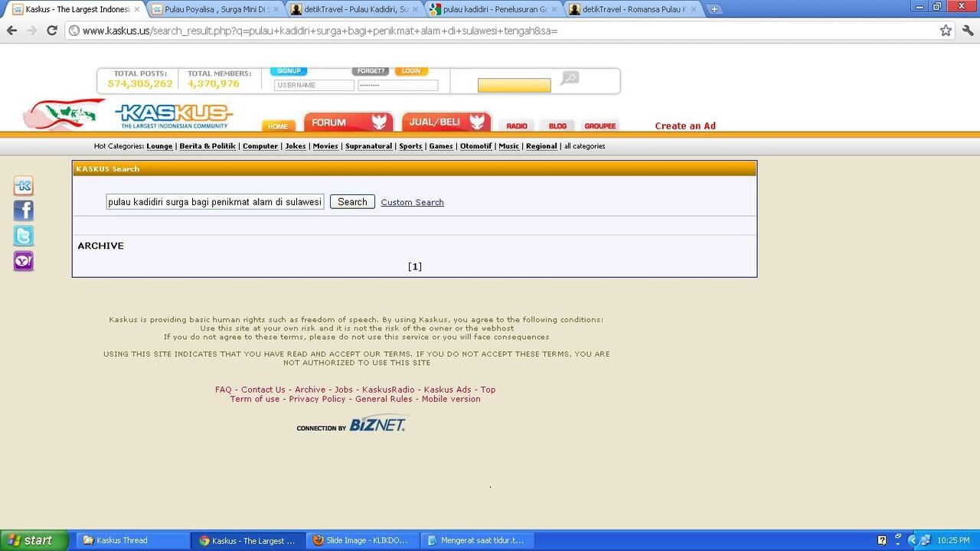Screen dimensions: 980x551
Task: Reload the current page
Action: [x=52, y=31]
